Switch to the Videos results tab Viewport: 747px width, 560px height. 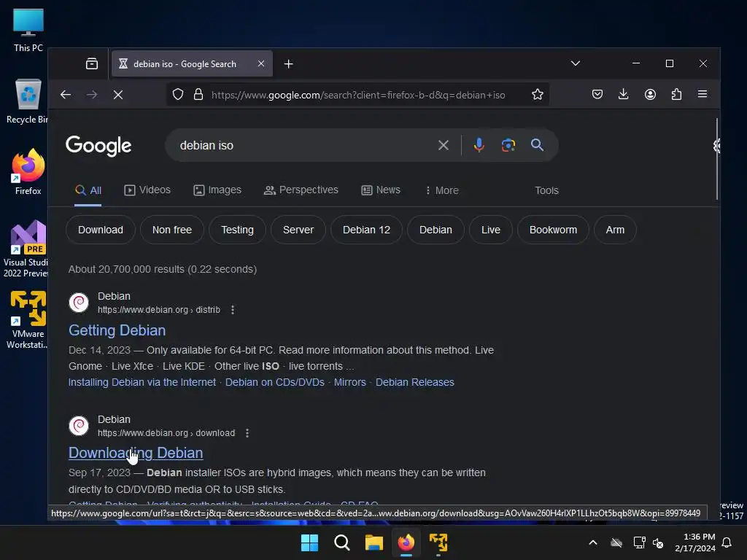(147, 190)
